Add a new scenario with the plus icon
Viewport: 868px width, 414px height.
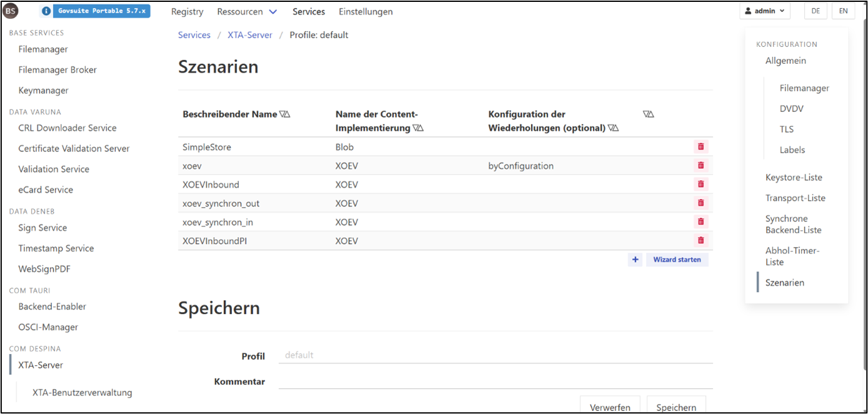coord(635,259)
